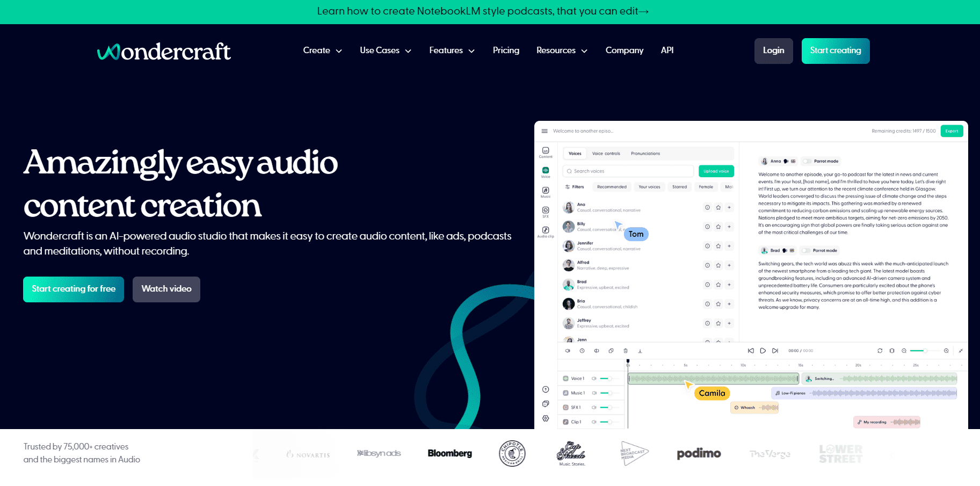This screenshot has width=980, height=486.
Task: Play the timeline audio
Action: tap(763, 351)
